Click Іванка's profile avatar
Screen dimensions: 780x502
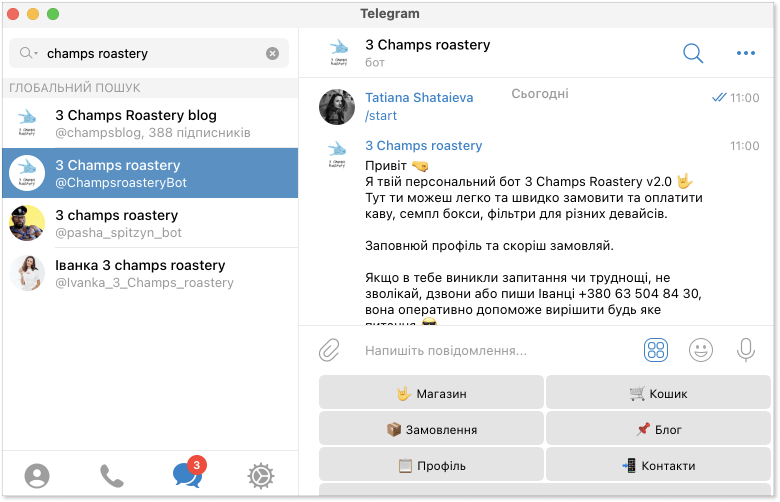coord(27,273)
